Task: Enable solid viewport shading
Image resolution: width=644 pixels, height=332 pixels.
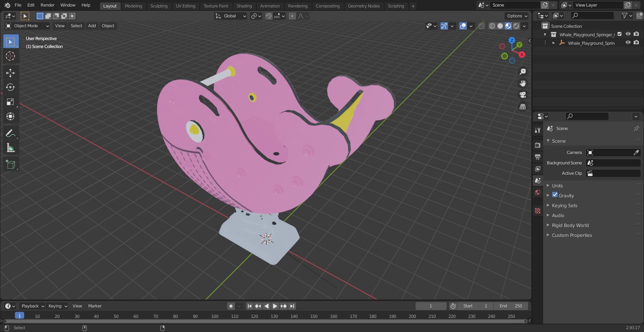Action: tap(500, 26)
